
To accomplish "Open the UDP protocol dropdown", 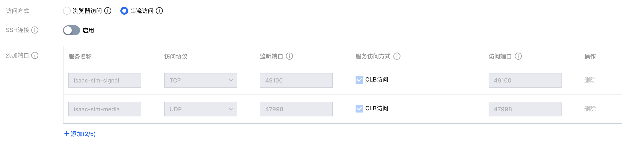I will point(200,109).
